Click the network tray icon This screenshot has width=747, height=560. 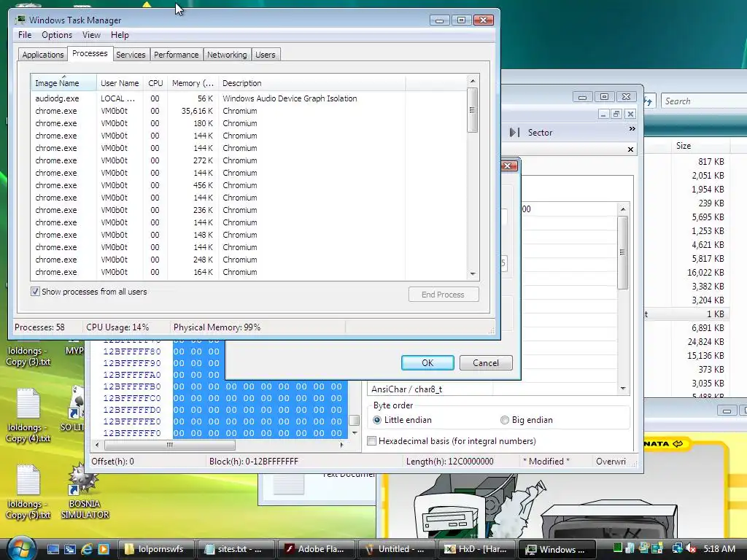[x=677, y=549]
